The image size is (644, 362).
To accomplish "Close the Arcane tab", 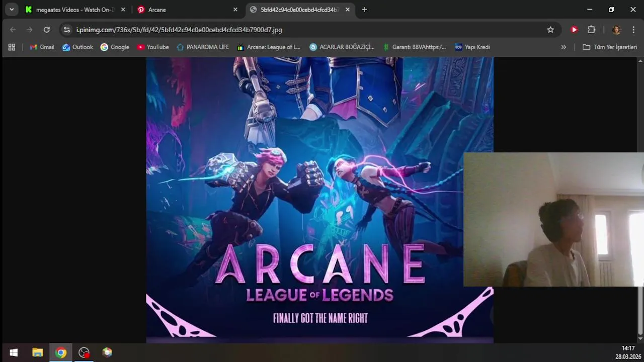I will point(235,10).
